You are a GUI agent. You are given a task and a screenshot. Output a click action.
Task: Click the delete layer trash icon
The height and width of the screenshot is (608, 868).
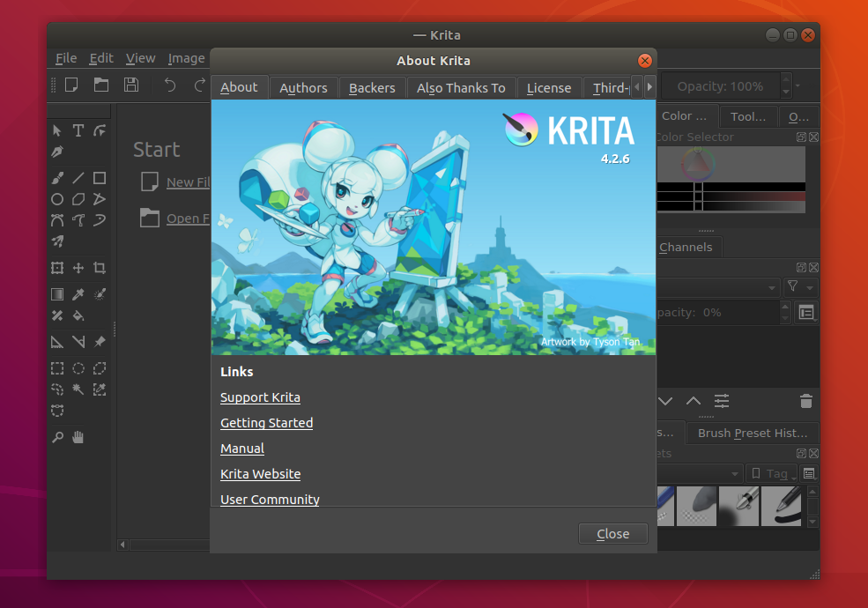[806, 401]
